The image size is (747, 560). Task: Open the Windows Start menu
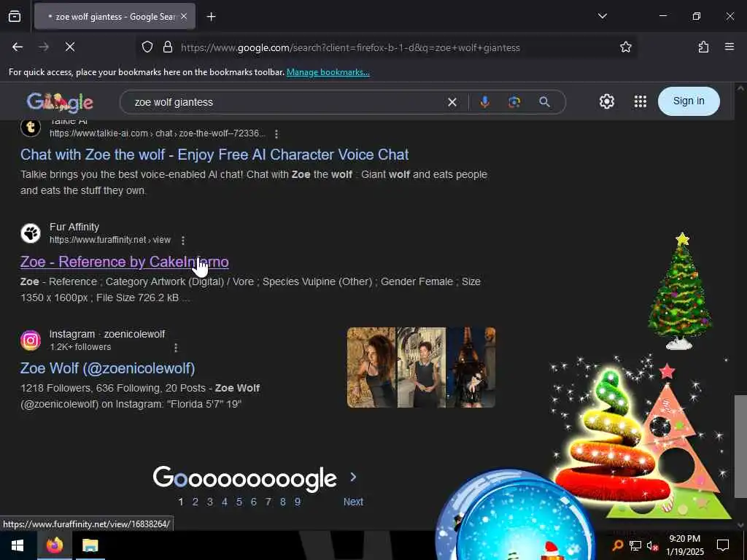(x=18, y=545)
